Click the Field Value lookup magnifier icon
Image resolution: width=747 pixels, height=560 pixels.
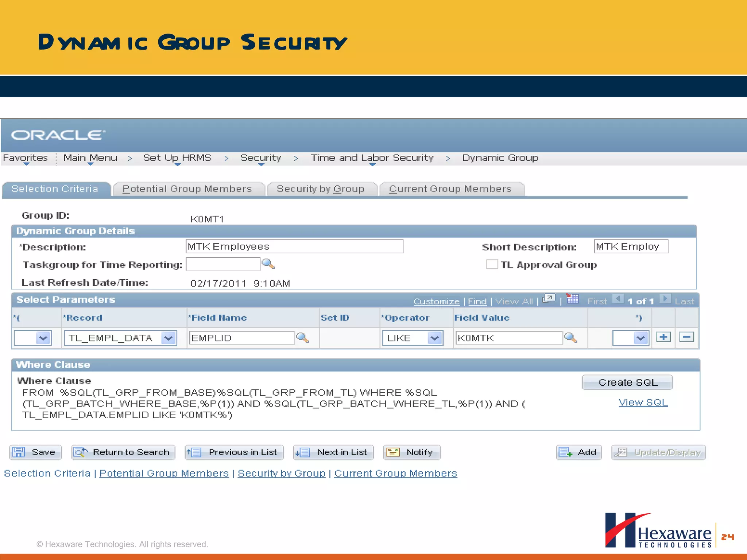(x=570, y=338)
